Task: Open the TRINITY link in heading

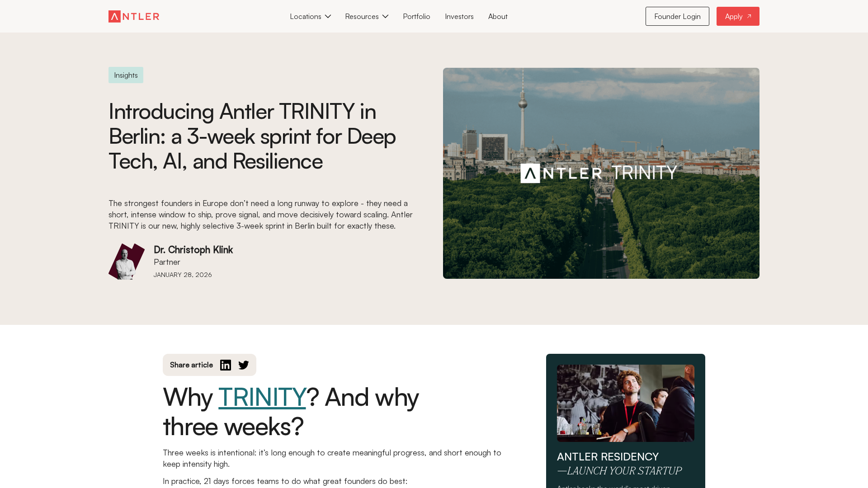Action: click(x=262, y=397)
